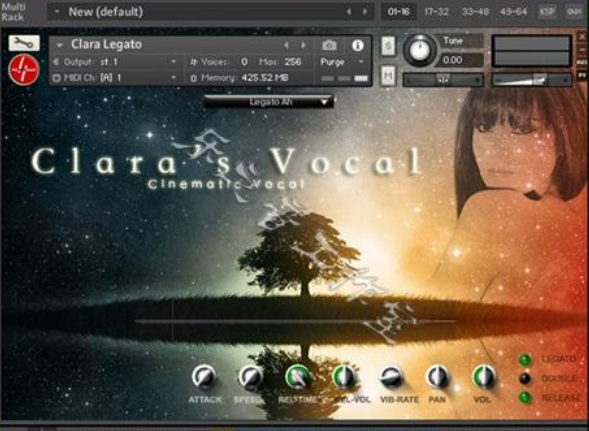Toggle the RELEASE green LED

point(524,397)
